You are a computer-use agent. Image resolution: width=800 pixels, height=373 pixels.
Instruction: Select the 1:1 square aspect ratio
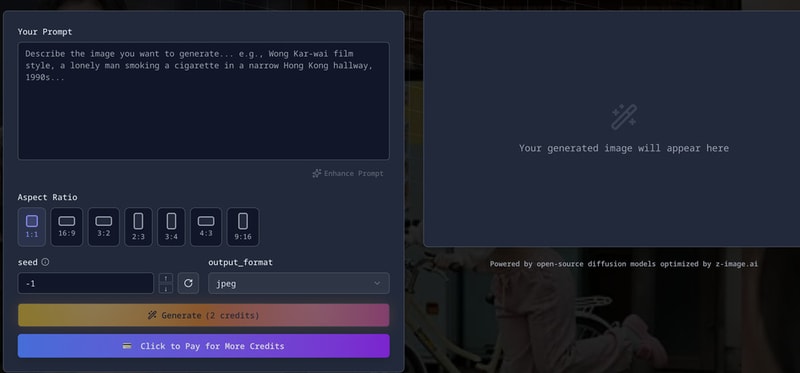click(x=32, y=227)
